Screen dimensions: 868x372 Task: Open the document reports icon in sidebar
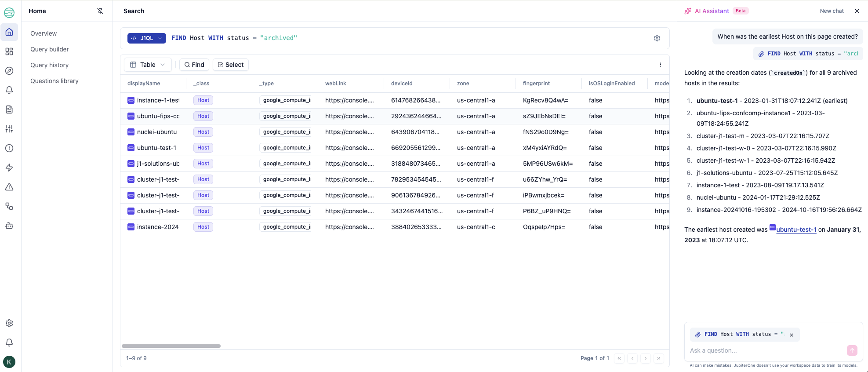[x=9, y=109]
